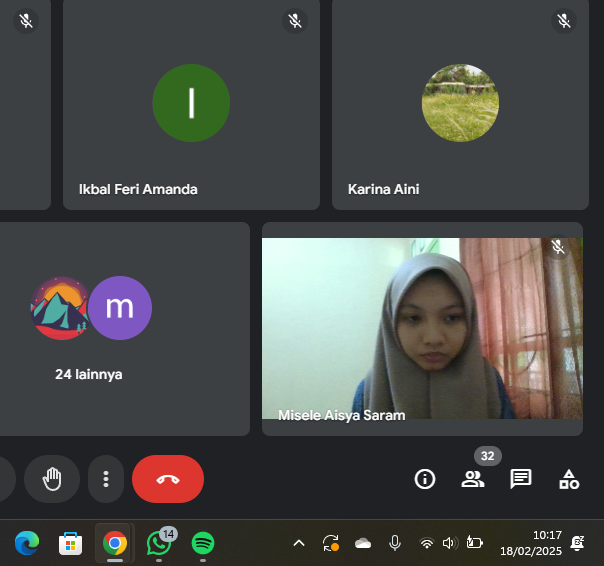This screenshot has width=604, height=566.
Task: Select Karina Aini's grass avatar tile
Action: point(459,104)
